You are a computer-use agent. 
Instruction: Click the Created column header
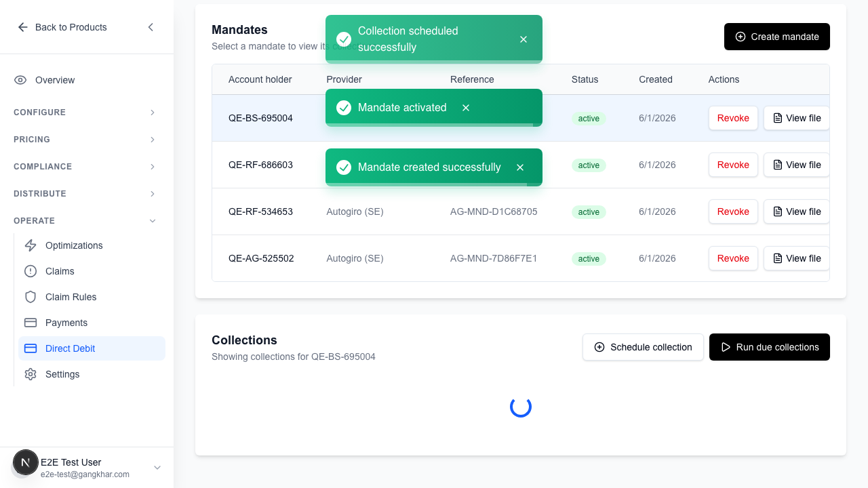tap(656, 79)
